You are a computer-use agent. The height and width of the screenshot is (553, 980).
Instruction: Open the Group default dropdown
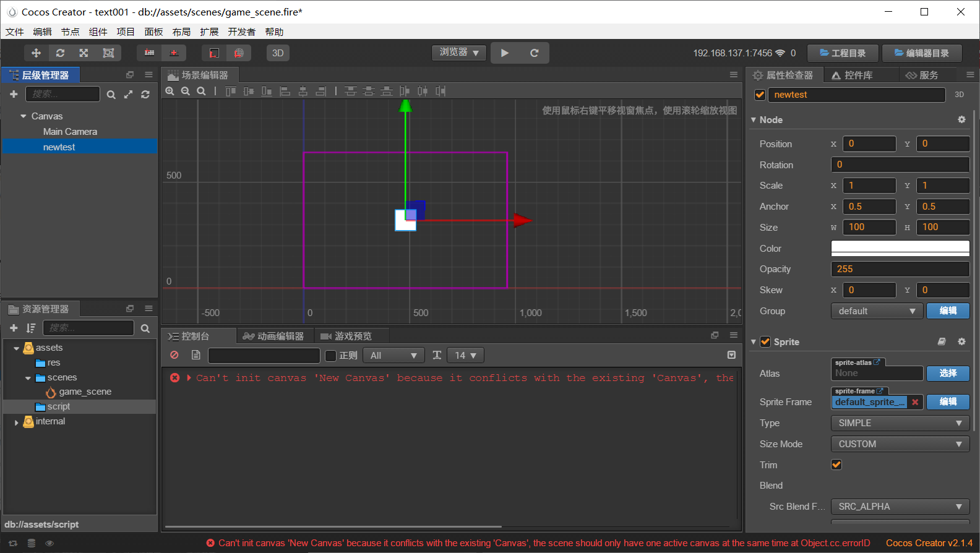point(877,311)
